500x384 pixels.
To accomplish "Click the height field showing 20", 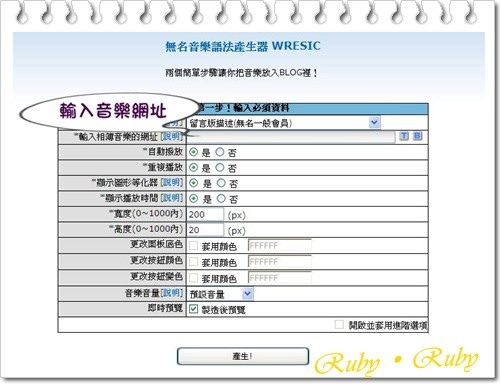I will pyautogui.click(x=205, y=230).
